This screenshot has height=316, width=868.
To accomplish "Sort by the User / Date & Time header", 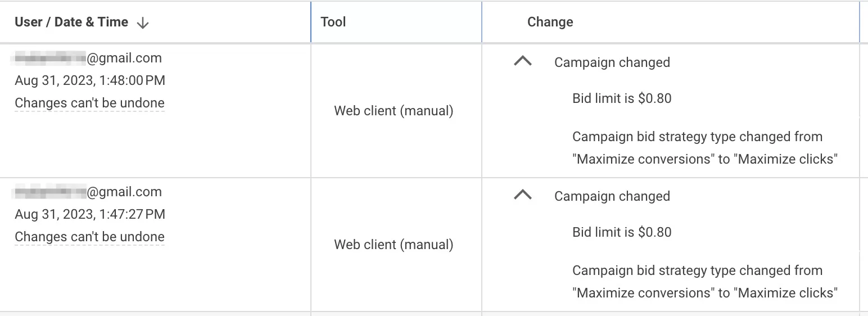I will [x=71, y=22].
